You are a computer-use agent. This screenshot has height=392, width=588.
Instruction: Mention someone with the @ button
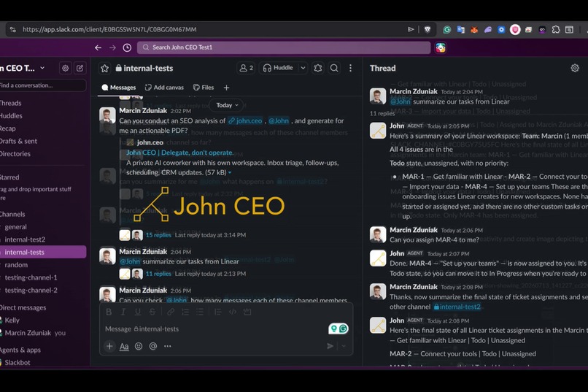tap(153, 346)
